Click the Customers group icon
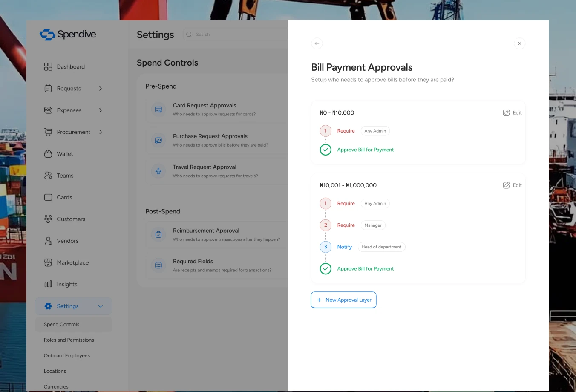576x392 pixels. (48, 219)
